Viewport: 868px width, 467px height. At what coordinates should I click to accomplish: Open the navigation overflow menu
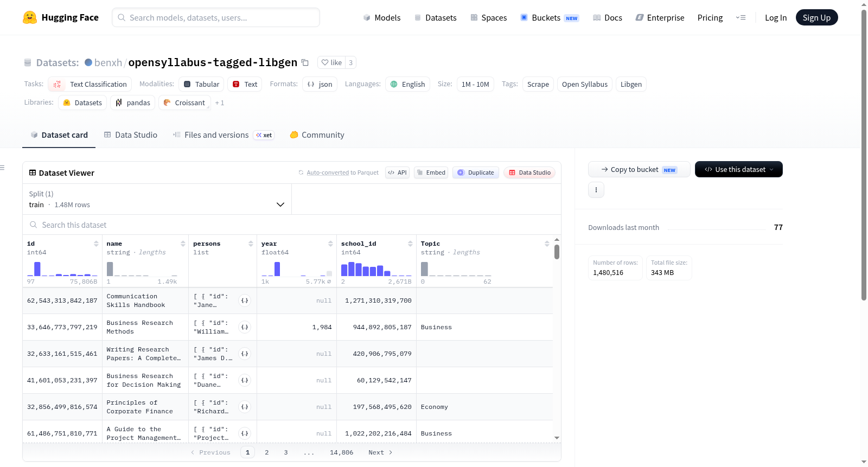click(741, 17)
